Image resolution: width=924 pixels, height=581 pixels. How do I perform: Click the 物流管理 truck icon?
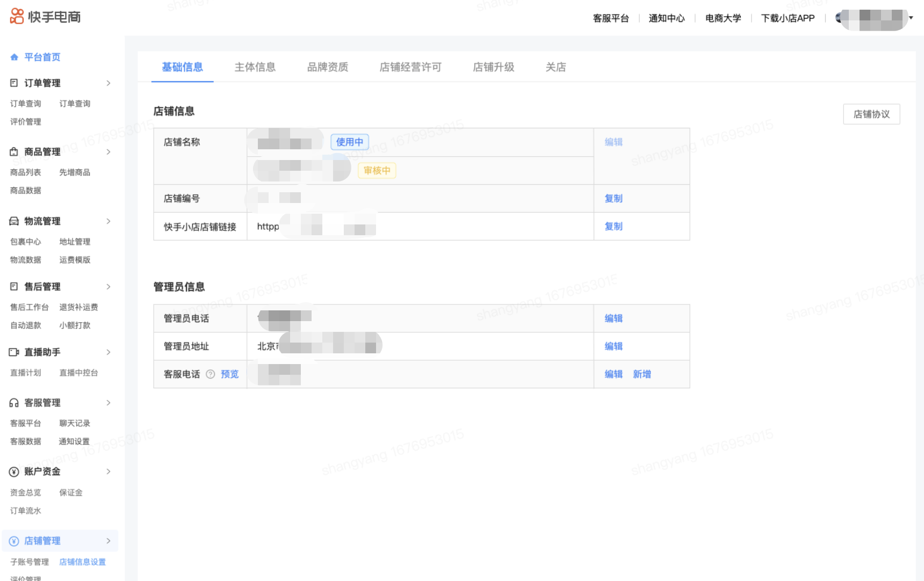pyautogui.click(x=14, y=221)
